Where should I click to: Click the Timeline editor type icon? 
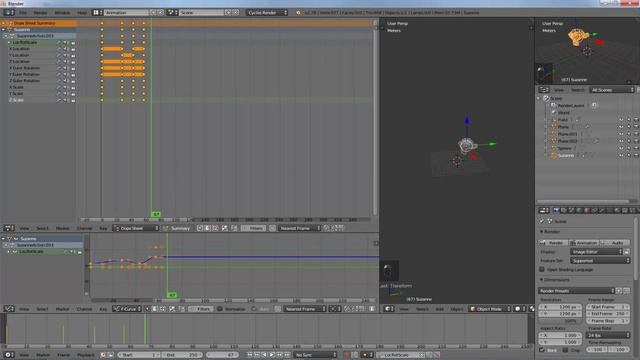pyautogui.click(x=8, y=355)
